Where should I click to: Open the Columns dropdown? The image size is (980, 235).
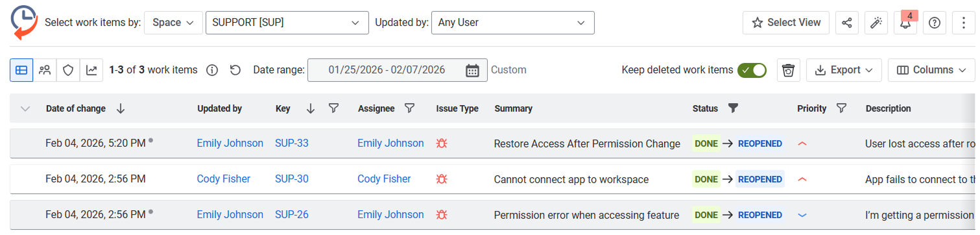tap(931, 70)
